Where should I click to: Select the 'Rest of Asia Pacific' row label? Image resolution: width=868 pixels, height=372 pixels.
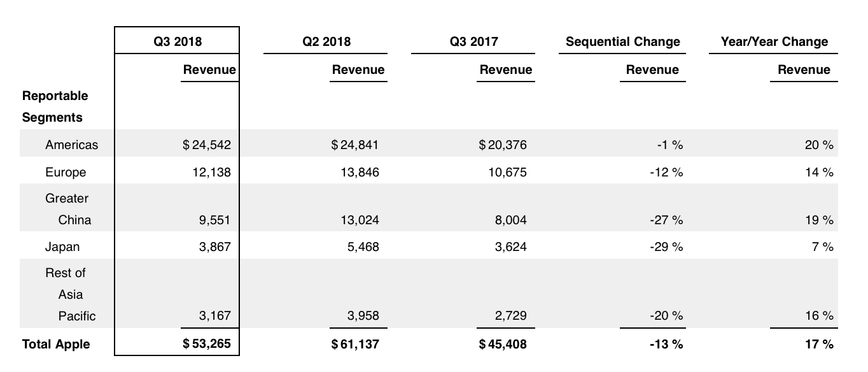tap(71, 294)
